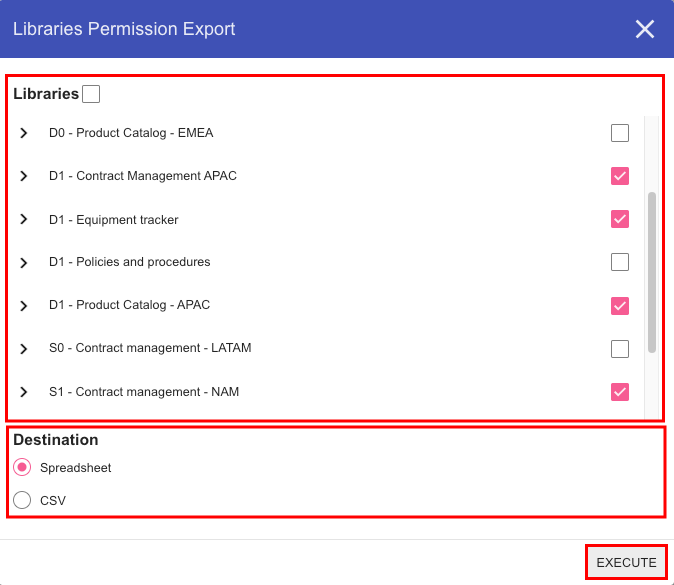The width and height of the screenshot is (674, 585).
Task: Uncheck D1 - Product Catalog - APAC checkbox
Action: (x=620, y=306)
